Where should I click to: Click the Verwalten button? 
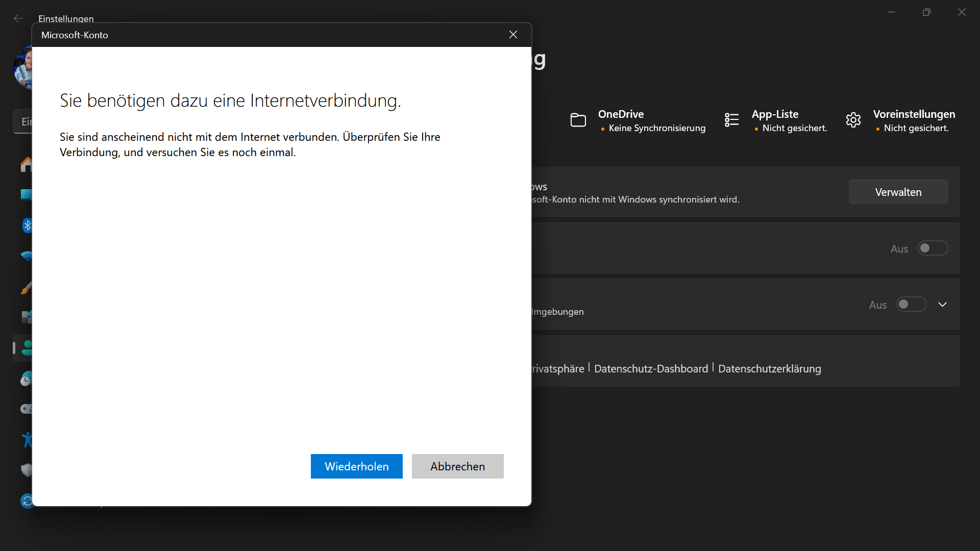click(898, 192)
